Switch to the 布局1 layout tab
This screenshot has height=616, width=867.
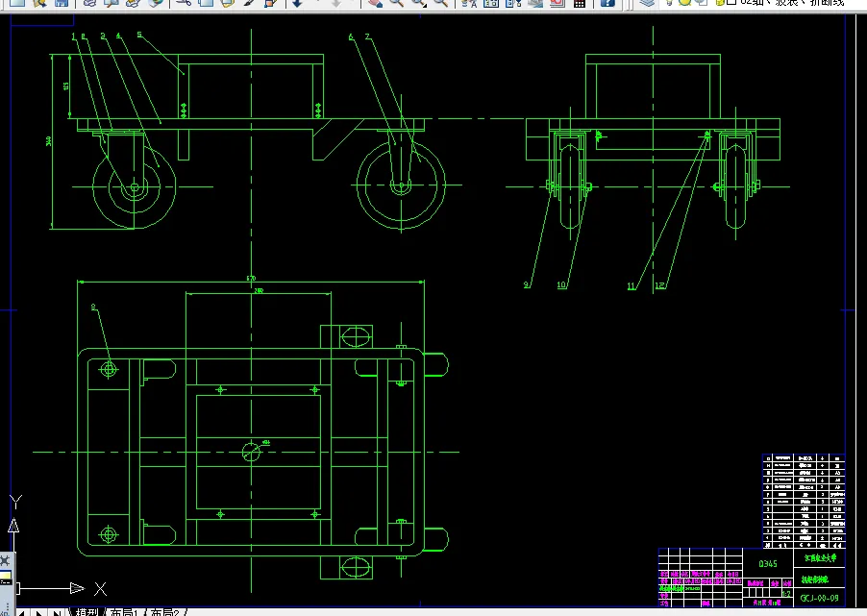coord(124,612)
